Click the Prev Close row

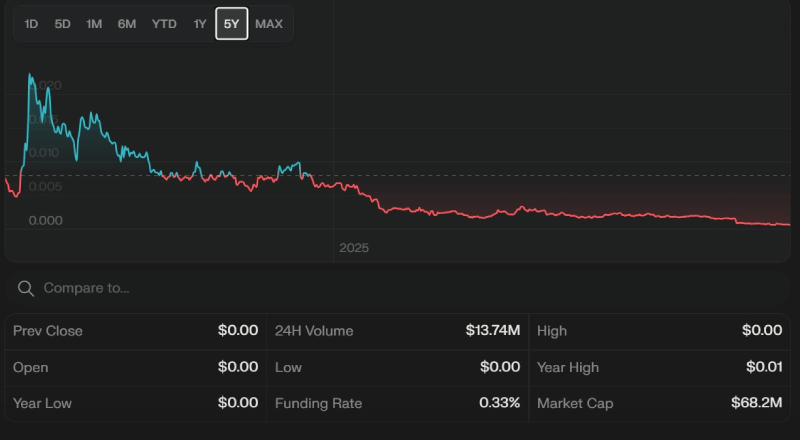(135, 331)
